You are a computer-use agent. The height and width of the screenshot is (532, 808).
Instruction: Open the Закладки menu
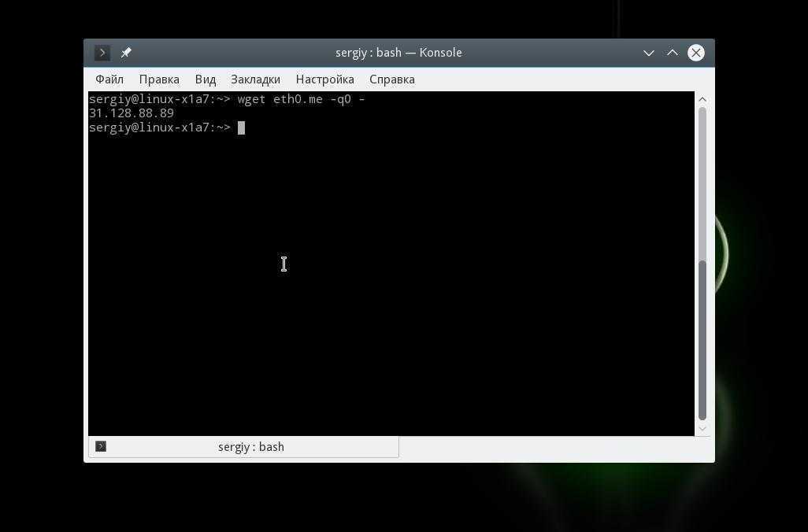coord(255,79)
